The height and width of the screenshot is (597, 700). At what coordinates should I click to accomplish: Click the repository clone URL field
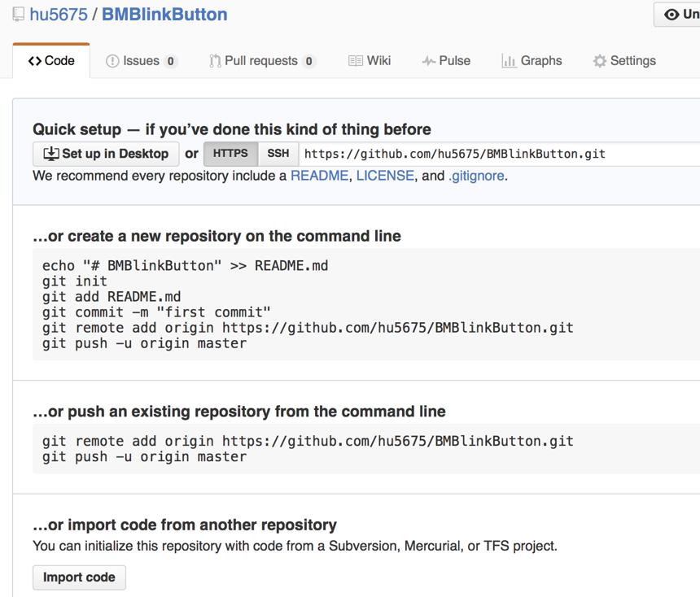pyautogui.click(x=499, y=154)
